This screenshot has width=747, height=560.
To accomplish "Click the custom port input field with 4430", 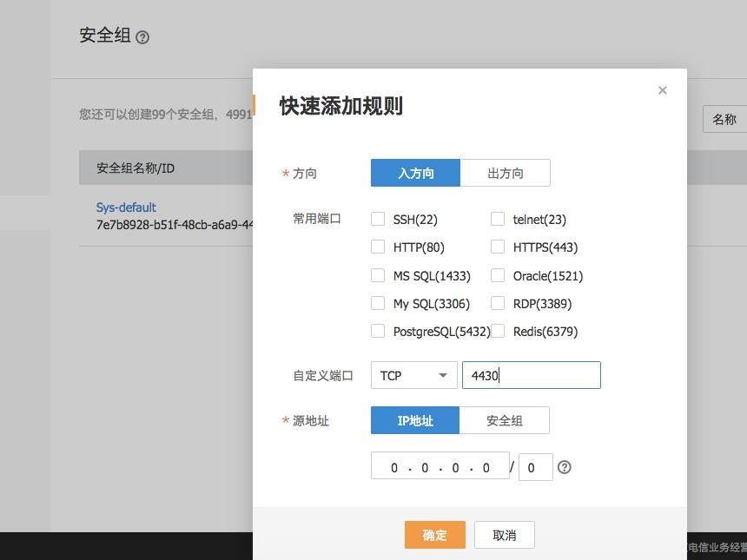I will [x=531, y=376].
